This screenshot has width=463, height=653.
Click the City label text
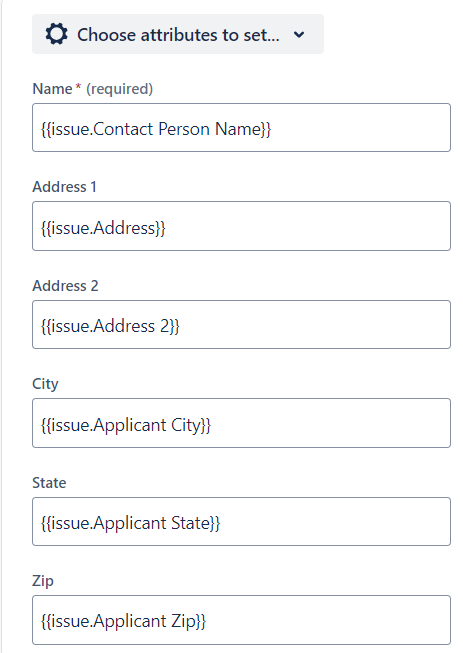point(45,384)
